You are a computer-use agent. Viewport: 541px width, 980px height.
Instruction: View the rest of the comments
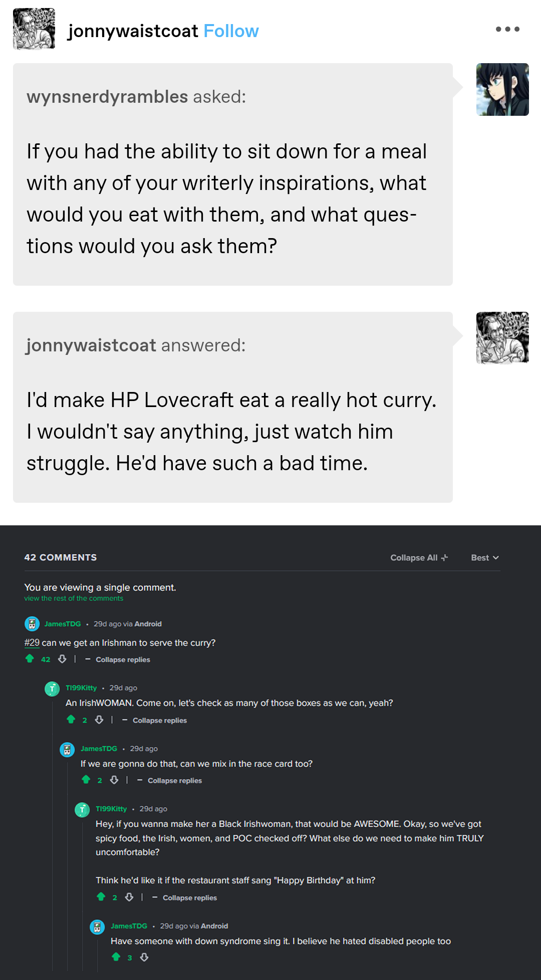74,599
